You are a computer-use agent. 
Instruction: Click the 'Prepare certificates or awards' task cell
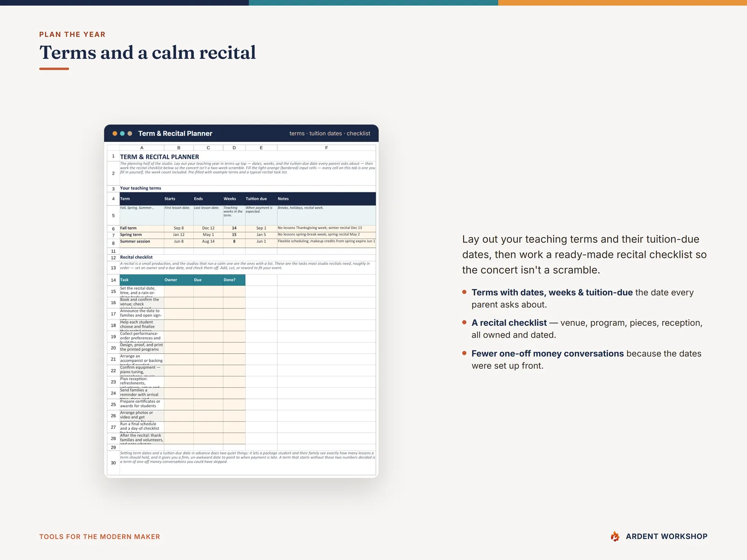pos(142,404)
